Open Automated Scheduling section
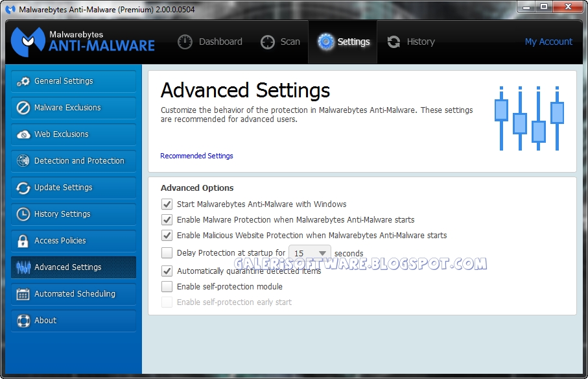 tap(73, 294)
